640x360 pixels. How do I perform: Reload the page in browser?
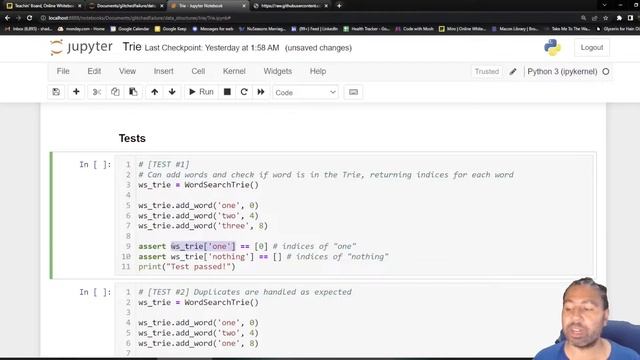pos(29,18)
